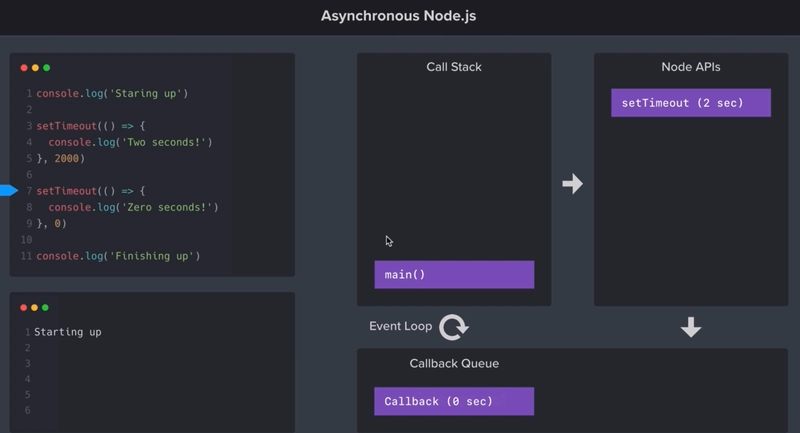800x433 pixels.
Task: Select the Callback (0 sec) block in Callback Queue
Action: coord(454,401)
